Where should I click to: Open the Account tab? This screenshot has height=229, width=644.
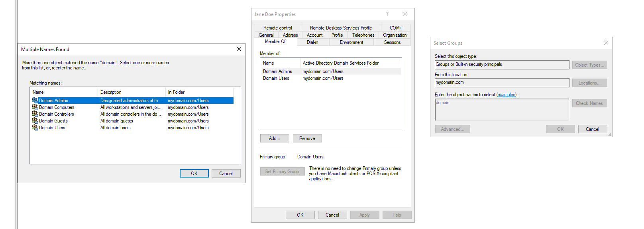[x=314, y=35]
